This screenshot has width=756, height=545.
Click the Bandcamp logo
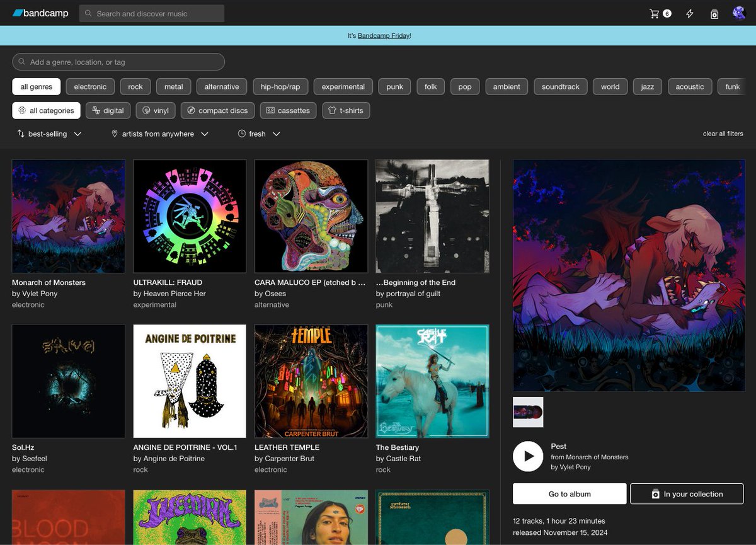click(x=40, y=13)
